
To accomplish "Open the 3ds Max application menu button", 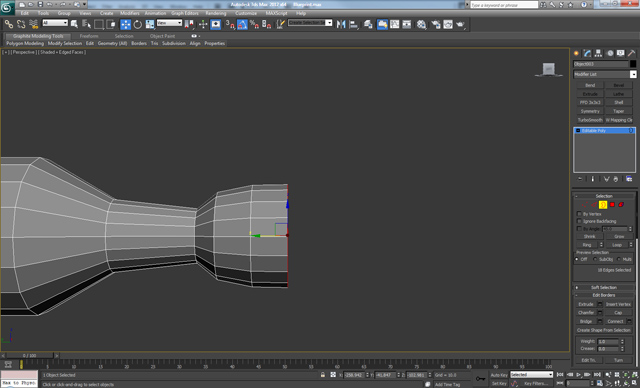I will [7, 8].
